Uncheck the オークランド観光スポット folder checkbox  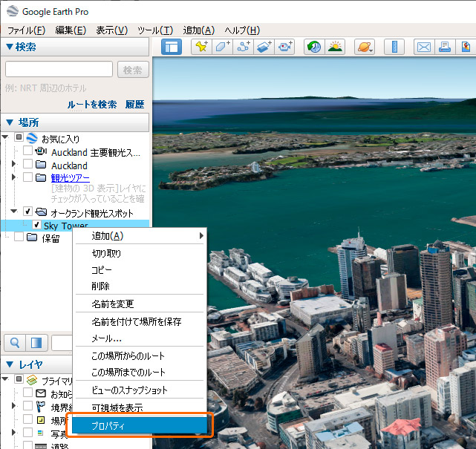point(28,212)
